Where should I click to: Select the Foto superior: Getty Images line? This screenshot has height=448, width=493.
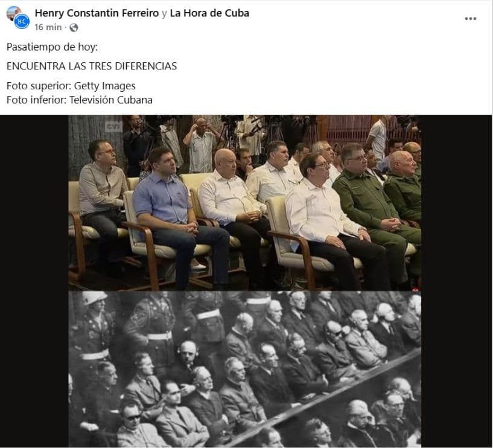[71, 86]
